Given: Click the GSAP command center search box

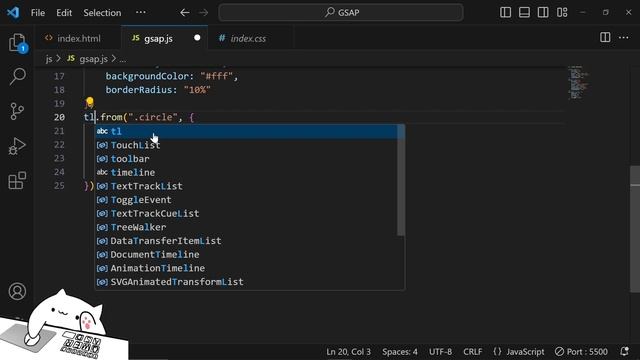Looking at the screenshot, I should 341,13.
